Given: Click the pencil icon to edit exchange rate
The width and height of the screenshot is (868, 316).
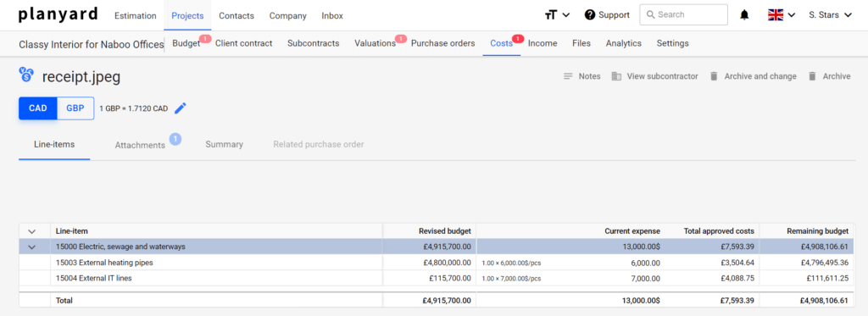Looking at the screenshot, I should point(181,108).
